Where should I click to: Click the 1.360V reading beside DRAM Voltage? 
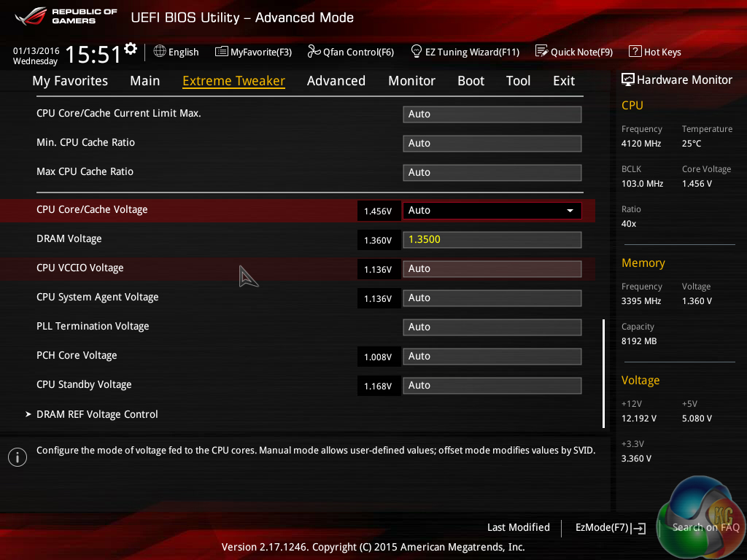[379, 240]
